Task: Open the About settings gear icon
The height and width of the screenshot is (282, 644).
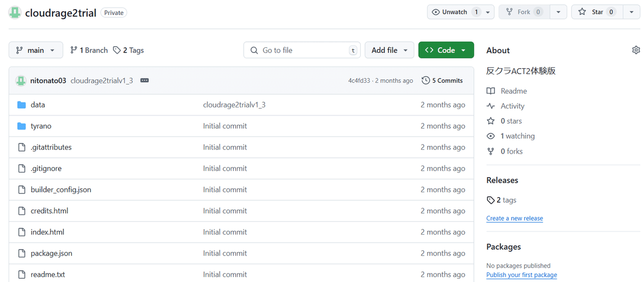Action: coord(636,50)
